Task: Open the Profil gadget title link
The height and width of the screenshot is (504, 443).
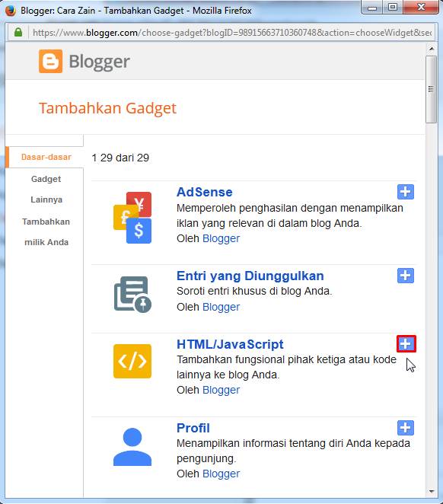Action: (x=193, y=428)
